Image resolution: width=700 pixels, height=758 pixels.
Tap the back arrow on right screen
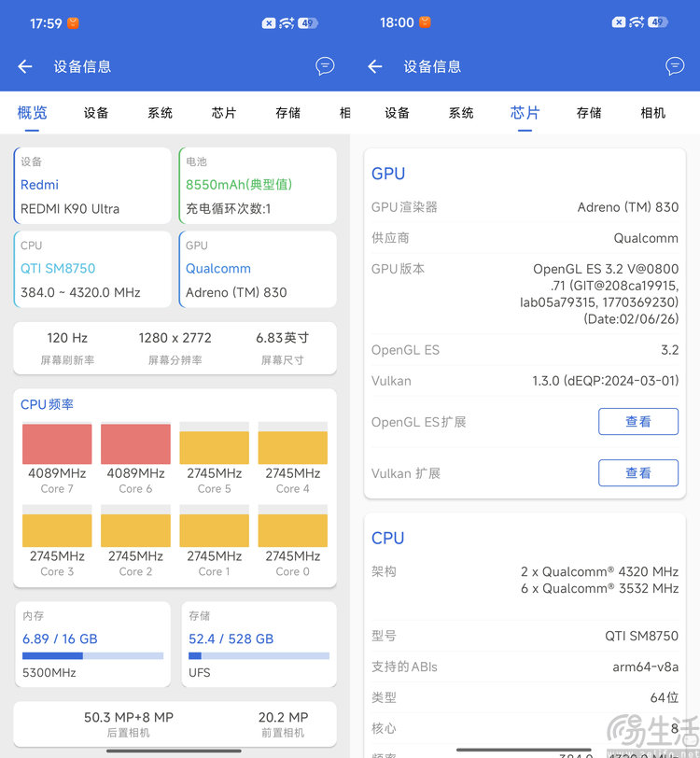tap(374, 66)
